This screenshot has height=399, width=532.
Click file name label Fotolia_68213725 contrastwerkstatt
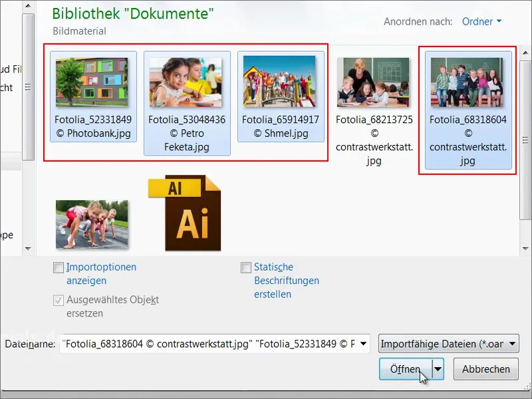374,140
